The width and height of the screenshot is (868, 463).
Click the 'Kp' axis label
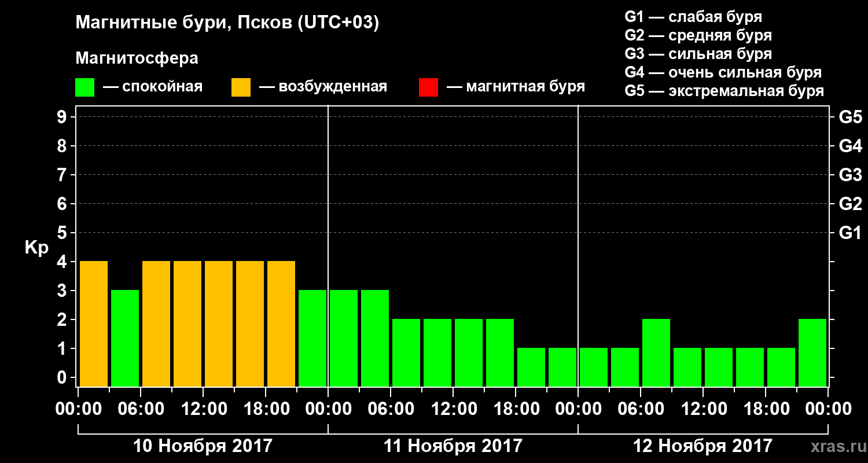pos(36,248)
